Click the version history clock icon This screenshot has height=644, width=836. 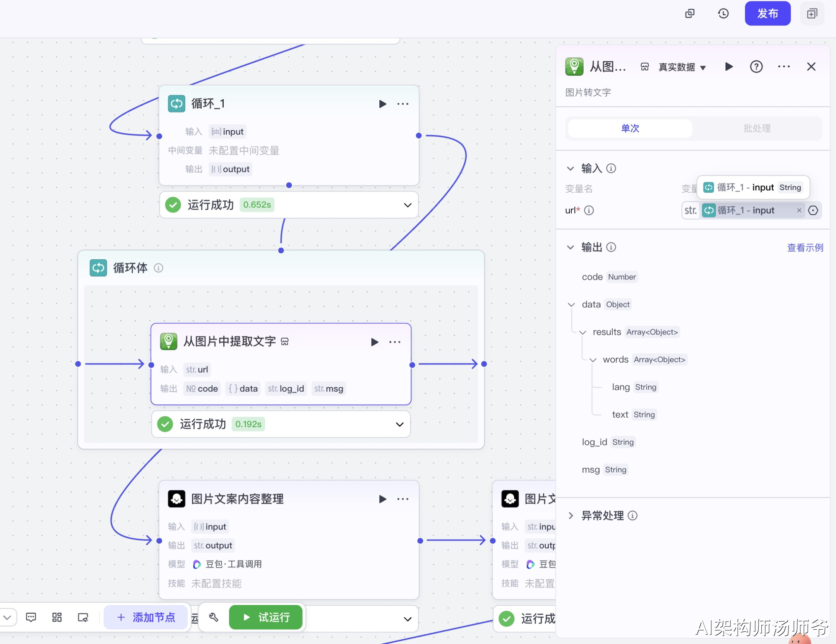(x=723, y=14)
